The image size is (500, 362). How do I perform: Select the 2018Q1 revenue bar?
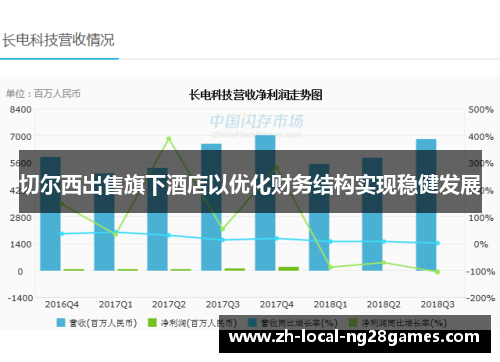click(x=319, y=217)
